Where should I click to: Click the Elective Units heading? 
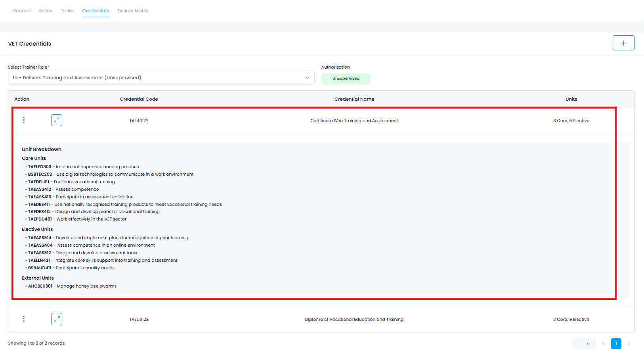[x=37, y=229]
